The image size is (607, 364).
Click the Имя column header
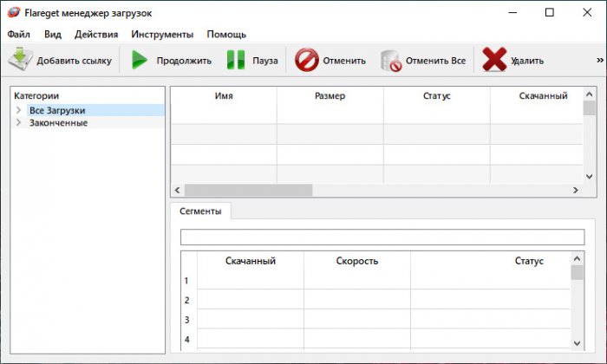[x=223, y=96]
